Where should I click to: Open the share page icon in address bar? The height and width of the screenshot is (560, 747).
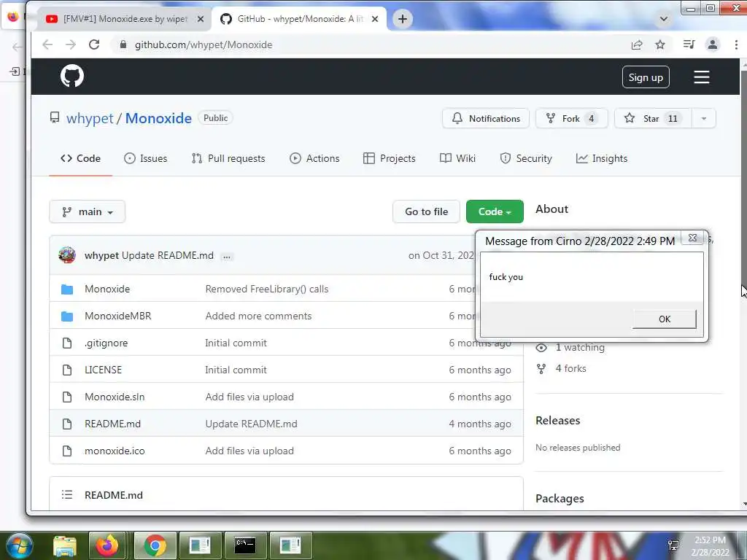click(636, 44)
